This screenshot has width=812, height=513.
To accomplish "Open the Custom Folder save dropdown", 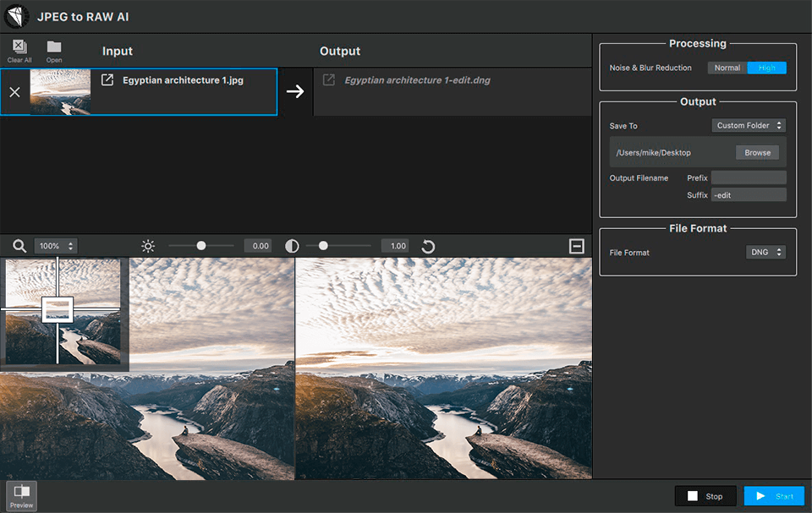I will pos(749,125).
